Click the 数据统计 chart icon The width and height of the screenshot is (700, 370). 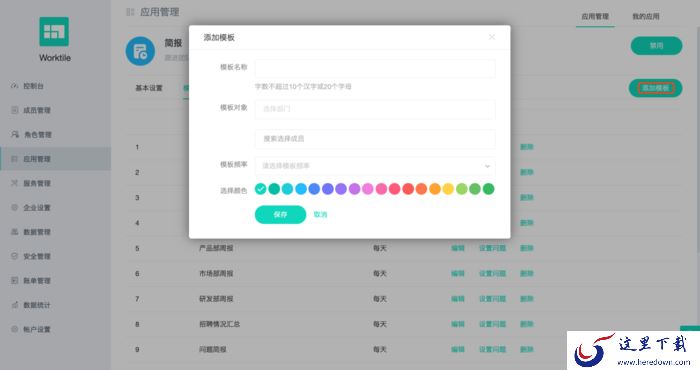tap(14, 304)
